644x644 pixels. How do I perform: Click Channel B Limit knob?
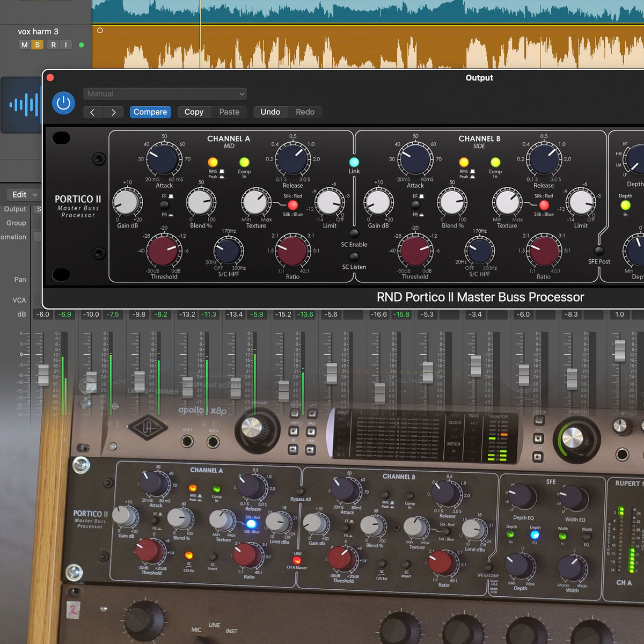click(x=580, y=202)
